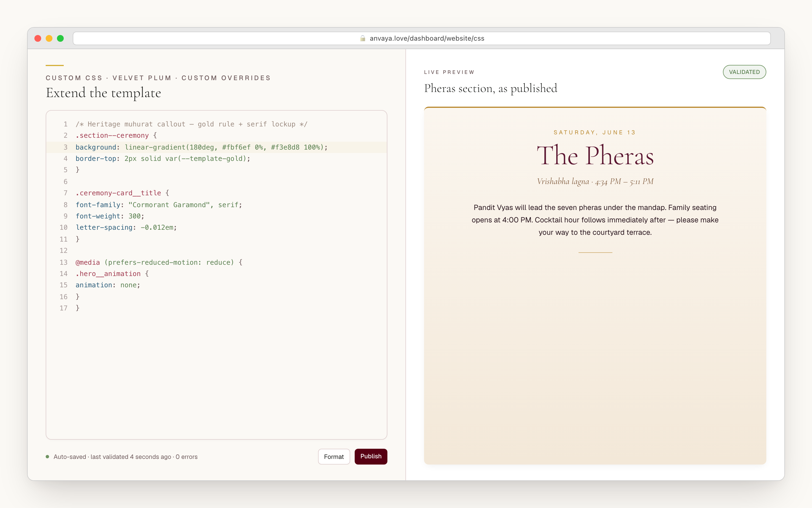
Task: Click the closing brace on line 11
Action: click(78, 239)
